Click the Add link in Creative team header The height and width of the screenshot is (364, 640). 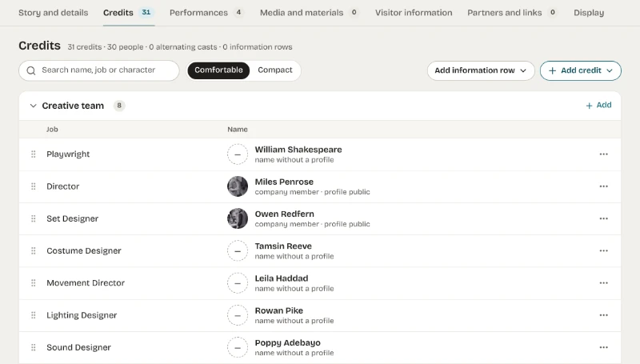tap(598, 106)
